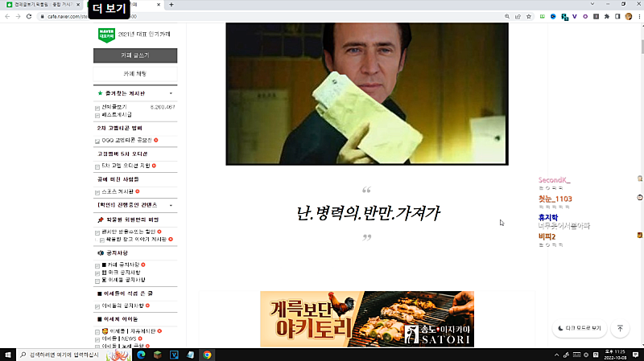Toggle the browser side panel icon

(617, 16)
